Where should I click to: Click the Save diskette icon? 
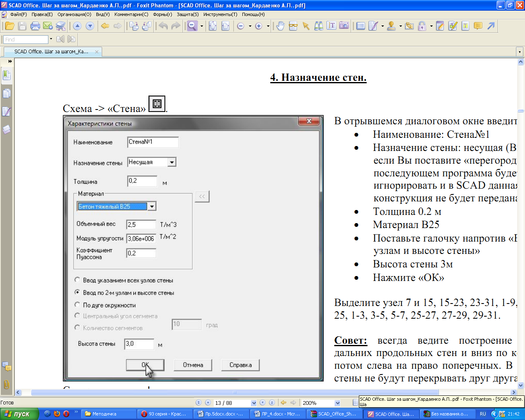(x=23, y=26)
